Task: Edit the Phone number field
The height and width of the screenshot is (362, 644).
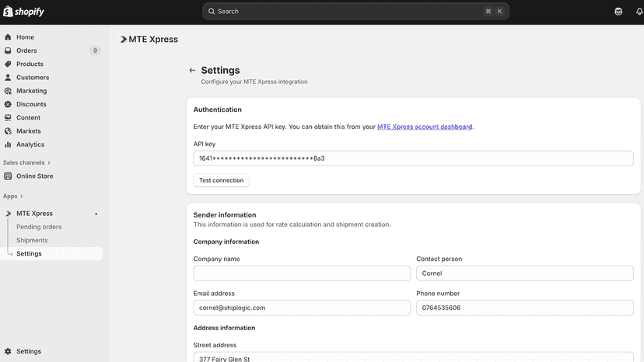Action: click(x=525, y=308)
